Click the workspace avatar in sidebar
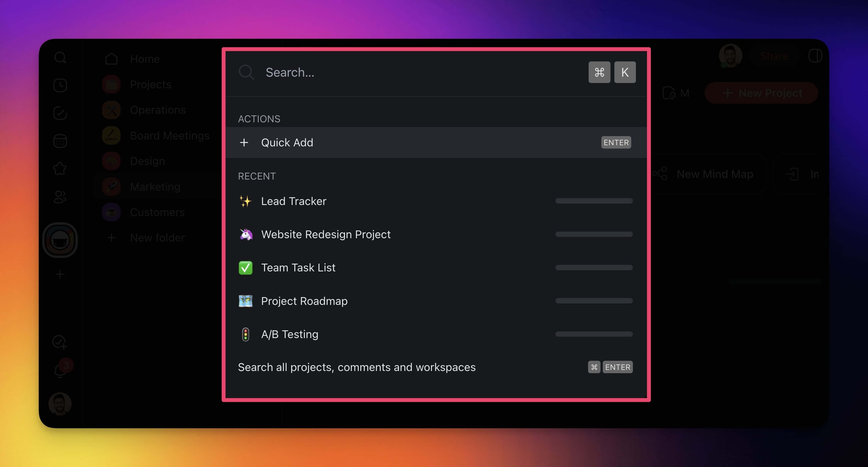The image size is (868, 467). click(60, 240)
